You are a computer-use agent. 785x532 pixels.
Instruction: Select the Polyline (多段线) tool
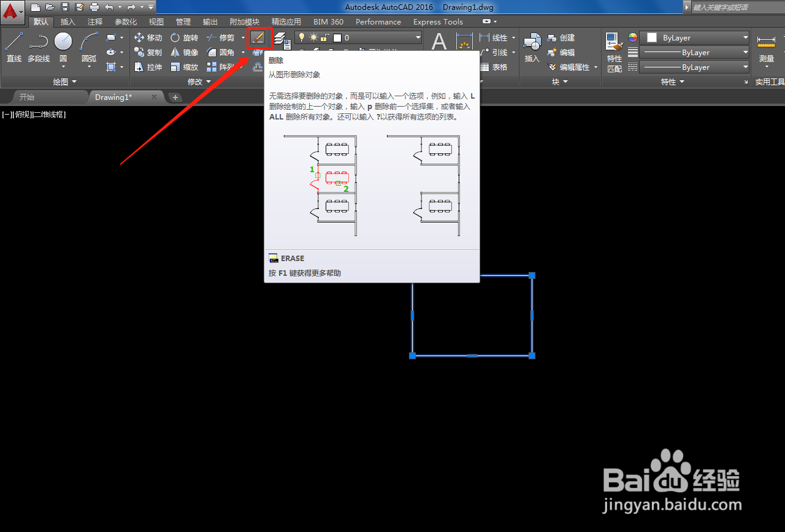[x=38, y=47]
